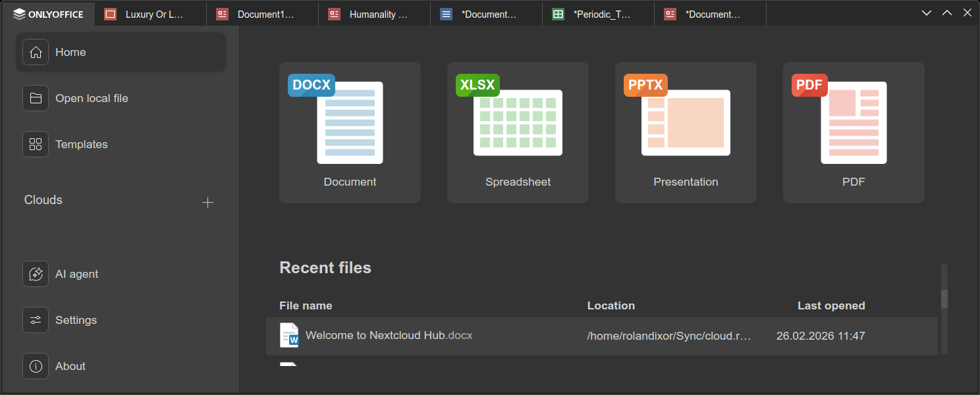This screenshot has height=395, width=980.
Task: Open the AI agent icon
Action: click(35, 274)
